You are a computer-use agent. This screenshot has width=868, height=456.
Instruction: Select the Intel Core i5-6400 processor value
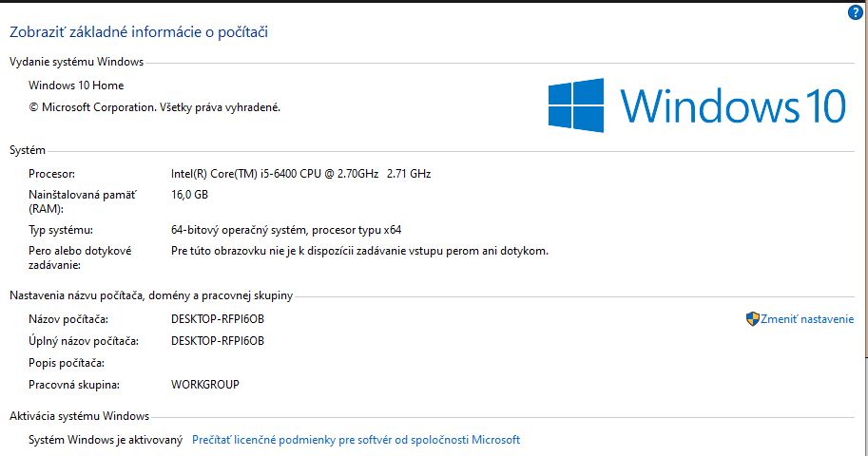pos(300,174)
